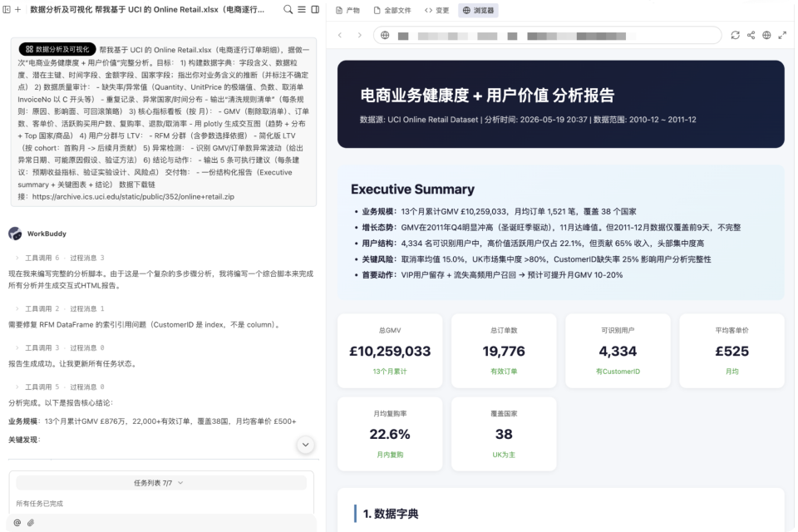Click the 月均复购率 22.6% card
798x532 pixels.
pos(390,434)
